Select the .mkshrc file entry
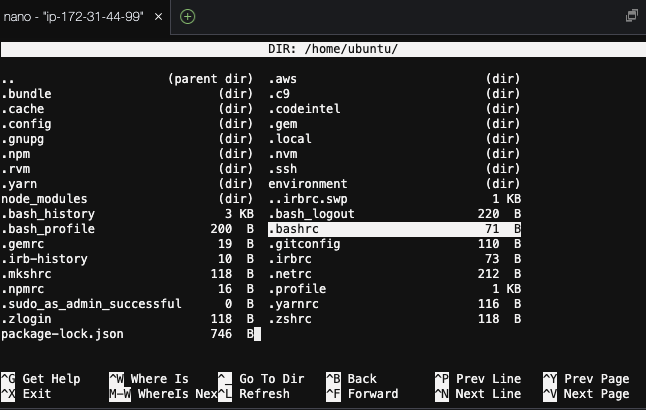Screen dimensions: 646x410 (x=127, y=274)
